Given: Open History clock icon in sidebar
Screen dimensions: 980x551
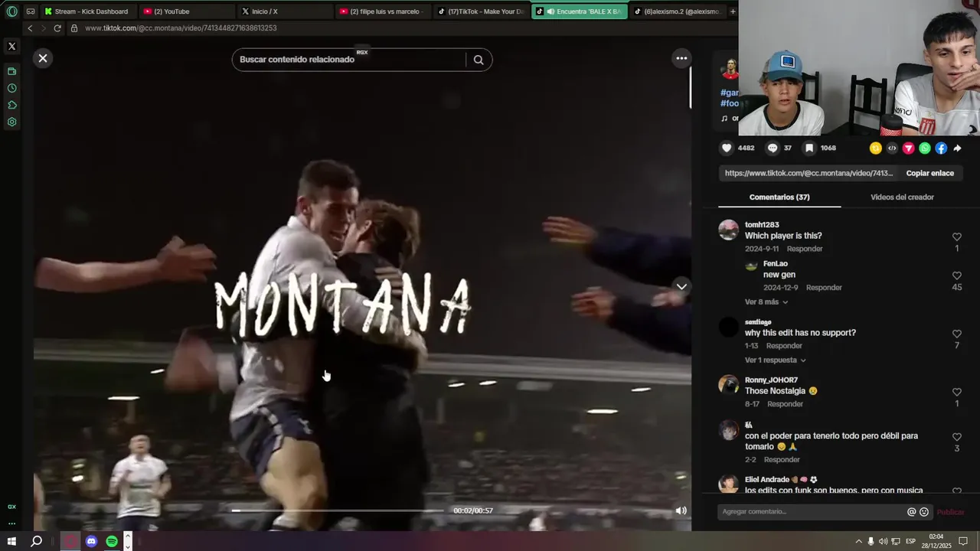Looking at the screenshot, I should (11, 88).
